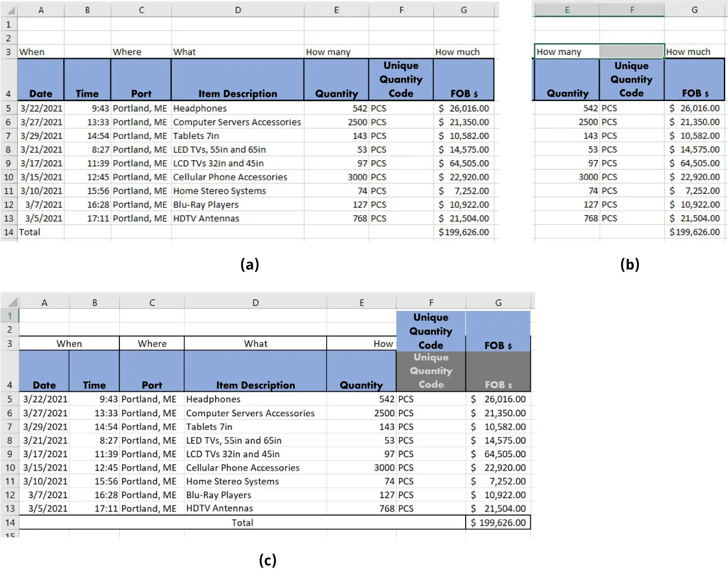
Task: Select row 4 header in panel (a)
Action: (9, 79)
